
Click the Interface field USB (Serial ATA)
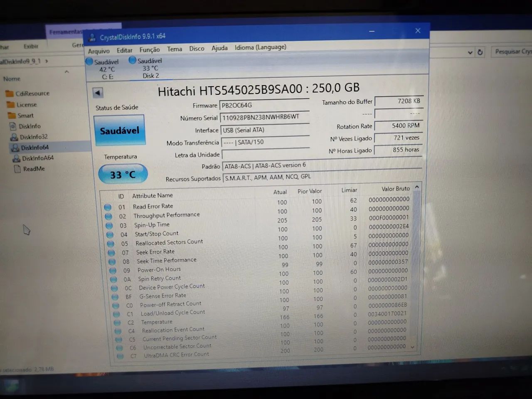coord(265,130)
